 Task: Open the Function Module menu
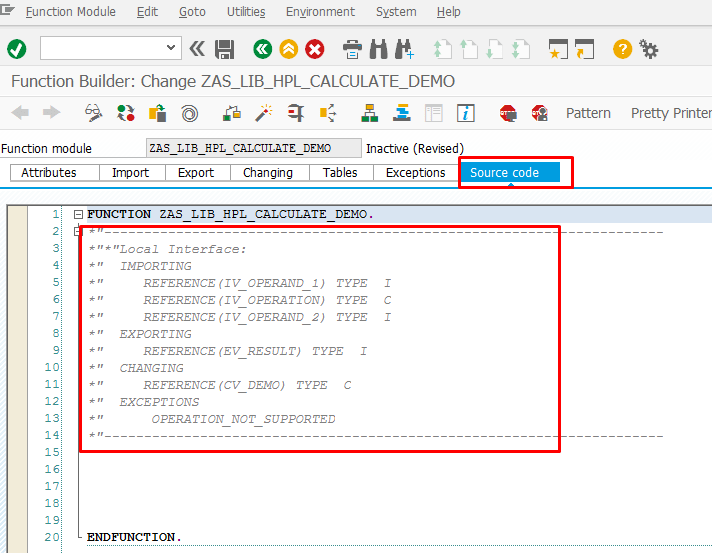(71, 12)
